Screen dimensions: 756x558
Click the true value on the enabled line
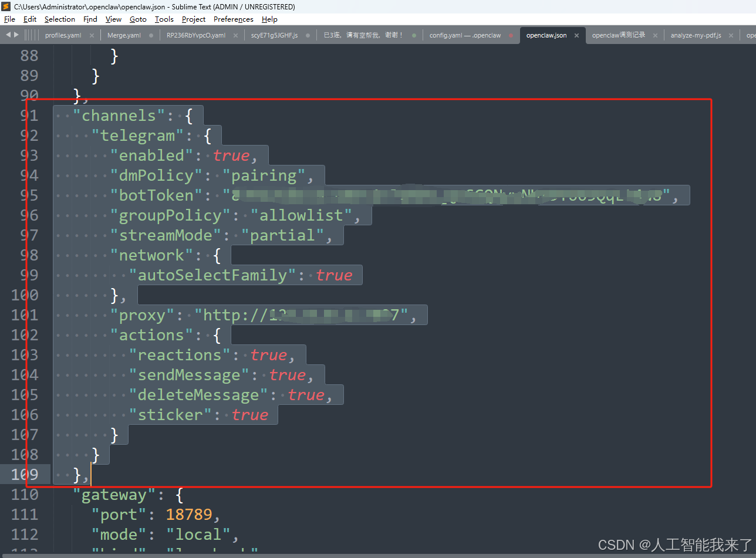coord(231,155)
